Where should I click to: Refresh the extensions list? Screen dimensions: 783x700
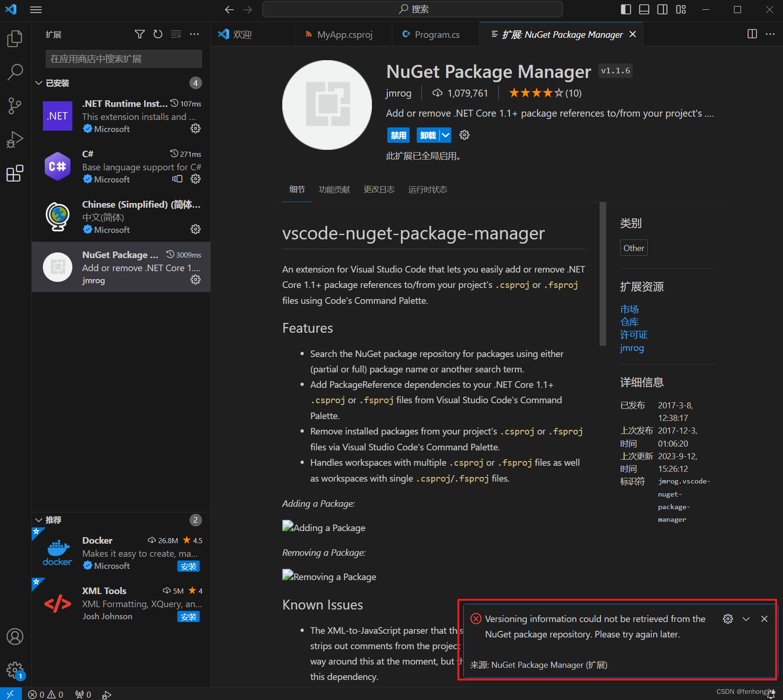(x=158, y=34)
